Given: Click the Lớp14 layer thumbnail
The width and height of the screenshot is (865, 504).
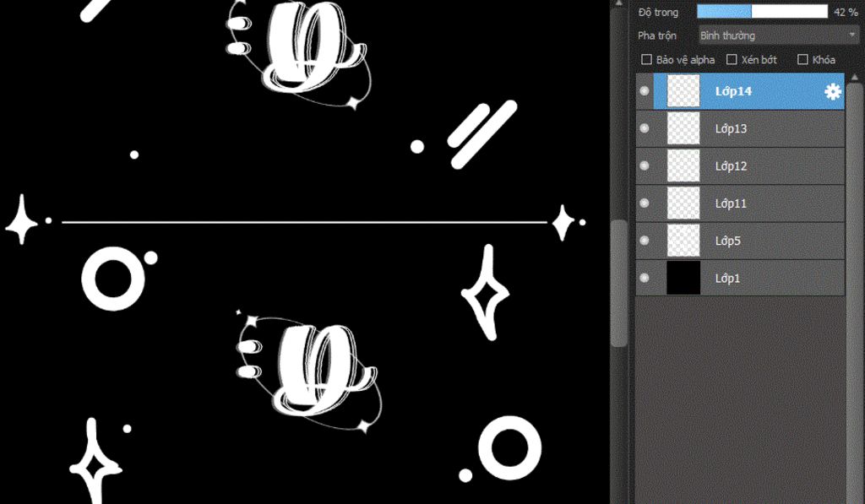Looking at the screenshot, I should [683, 91].
